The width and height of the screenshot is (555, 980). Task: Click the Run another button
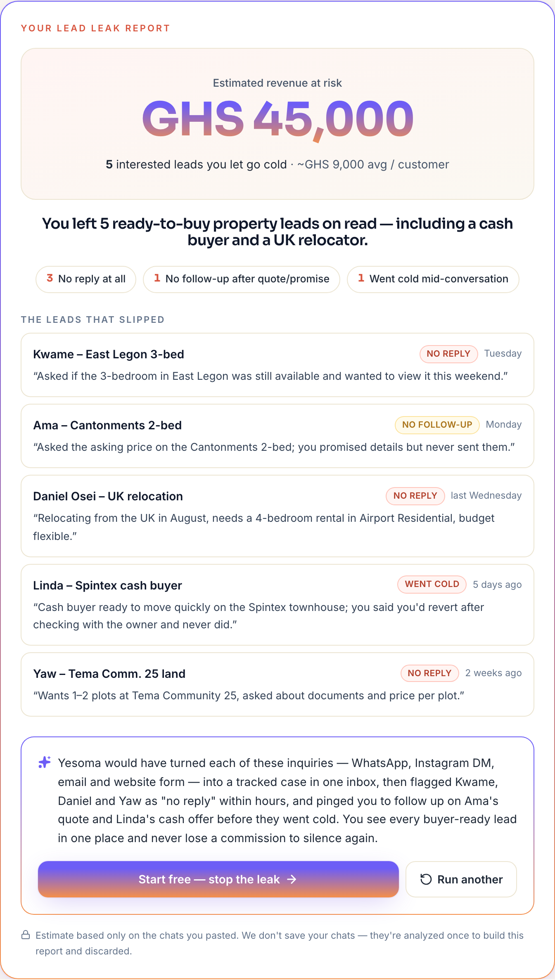[x=461, y=879]
